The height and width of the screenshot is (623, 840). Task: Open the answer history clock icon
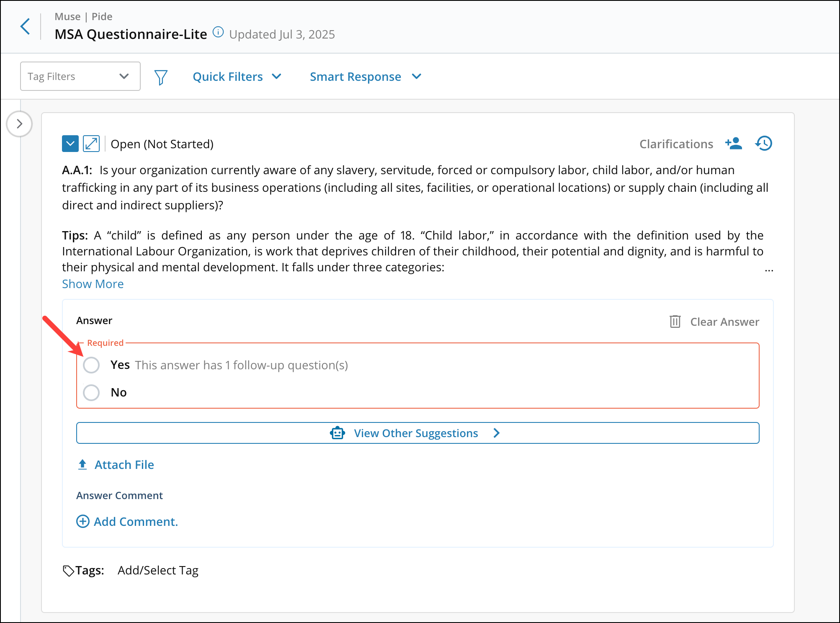tap(763, 143)
